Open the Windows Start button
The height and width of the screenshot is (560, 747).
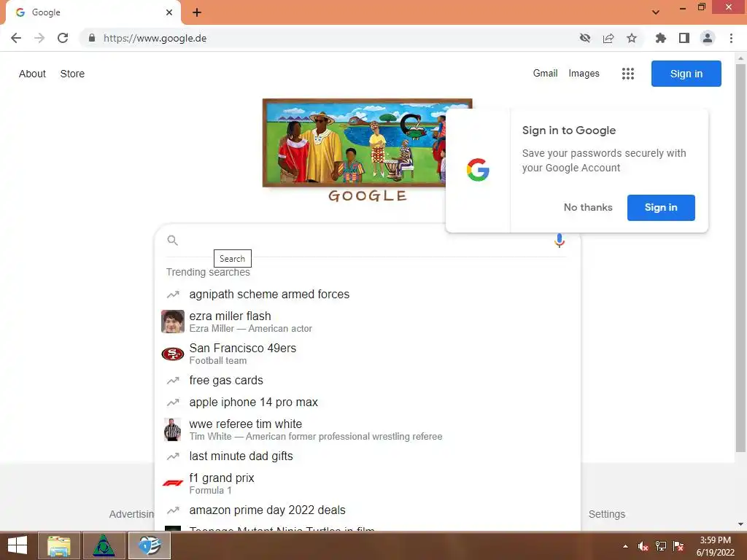[18, 545]
